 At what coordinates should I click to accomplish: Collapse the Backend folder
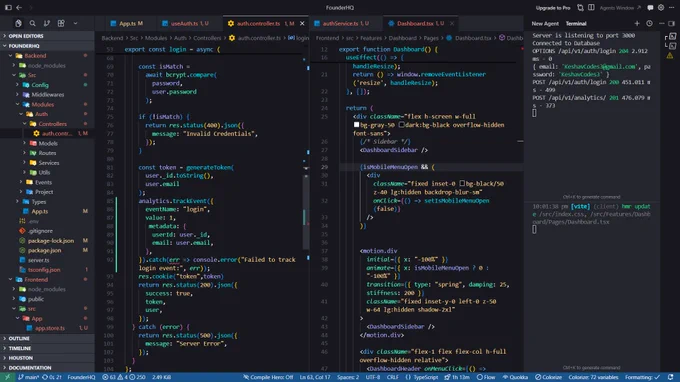coord(47,56)
